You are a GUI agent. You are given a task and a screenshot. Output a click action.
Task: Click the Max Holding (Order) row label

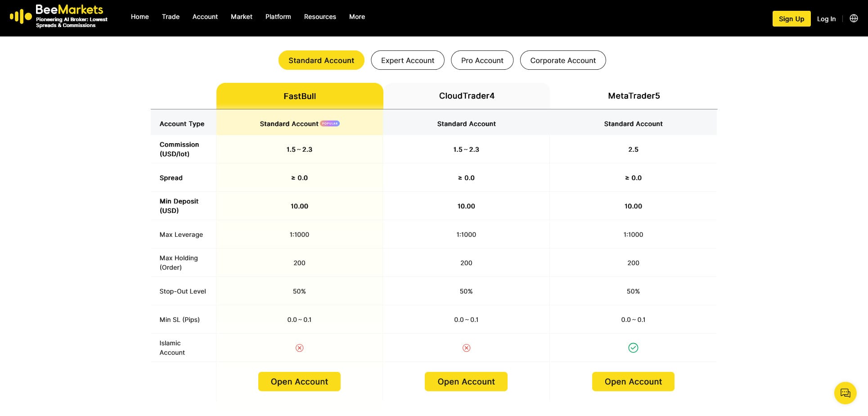tap(179, 262)
